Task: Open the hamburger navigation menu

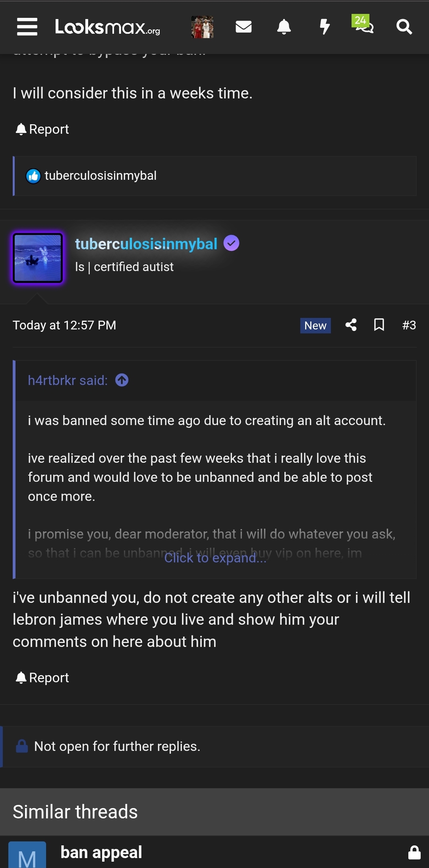Action: [x=27, y=27]
